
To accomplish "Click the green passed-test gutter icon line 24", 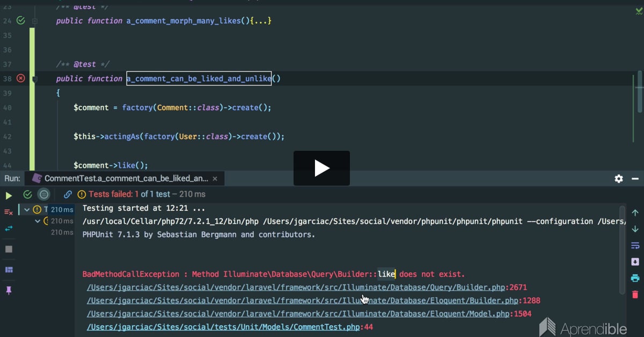I will pyautogui.click(x=21, y=20).
